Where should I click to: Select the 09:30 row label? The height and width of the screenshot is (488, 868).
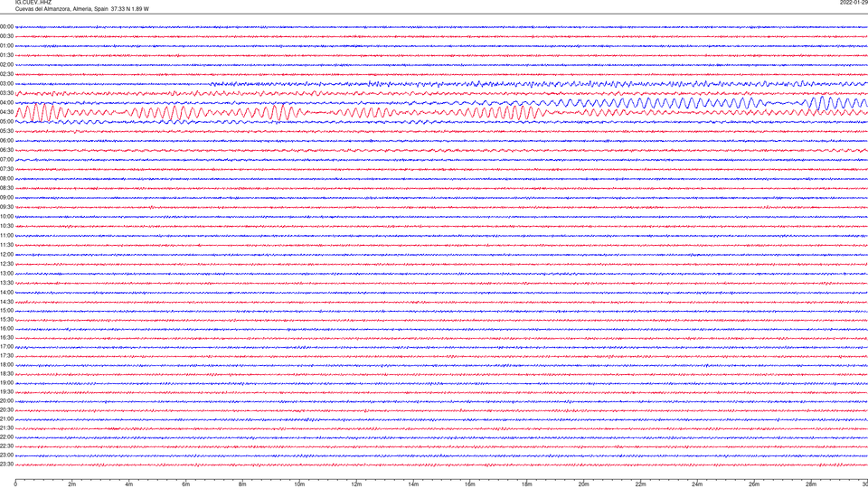click(6, 208)
